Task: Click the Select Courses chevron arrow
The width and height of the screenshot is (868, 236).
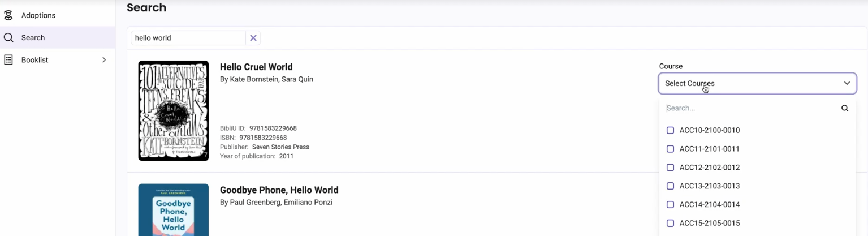Action: pyautogui.click(x=847, y=83)
